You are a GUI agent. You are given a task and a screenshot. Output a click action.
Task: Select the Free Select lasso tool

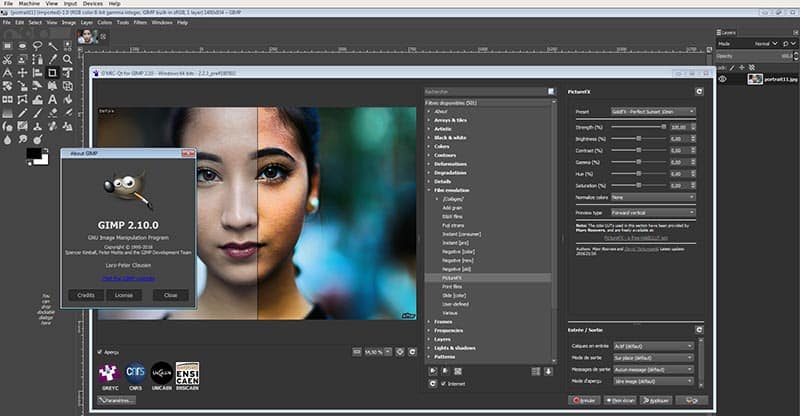[x=37, y=46]
